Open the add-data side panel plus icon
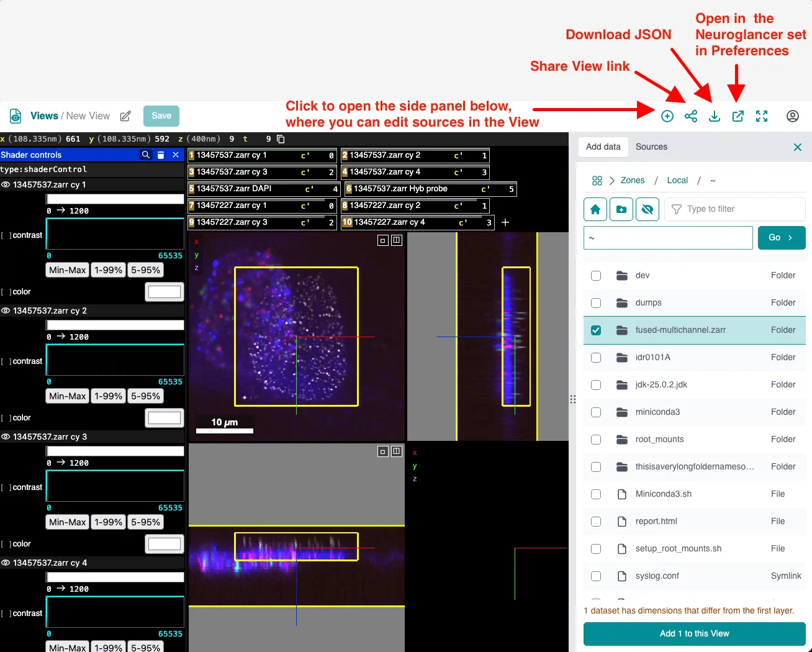The image size is (812, 652). (667, 116)
